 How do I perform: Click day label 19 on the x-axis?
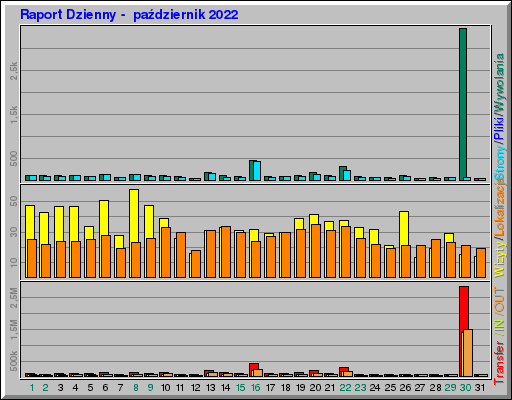pos(300,388)
